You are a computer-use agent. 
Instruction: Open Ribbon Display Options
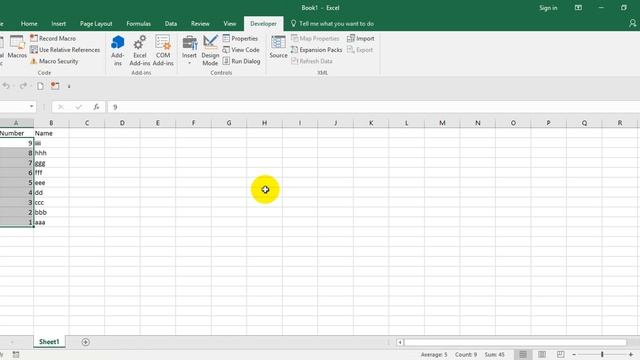tap(578, 8)
